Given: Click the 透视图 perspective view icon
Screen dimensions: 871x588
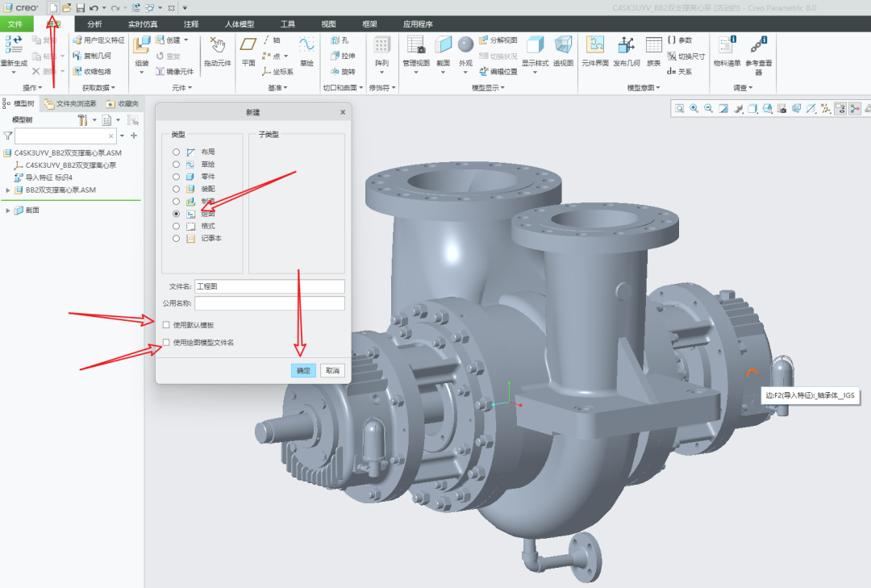Looking at the screenshot, I should (563, 50).
